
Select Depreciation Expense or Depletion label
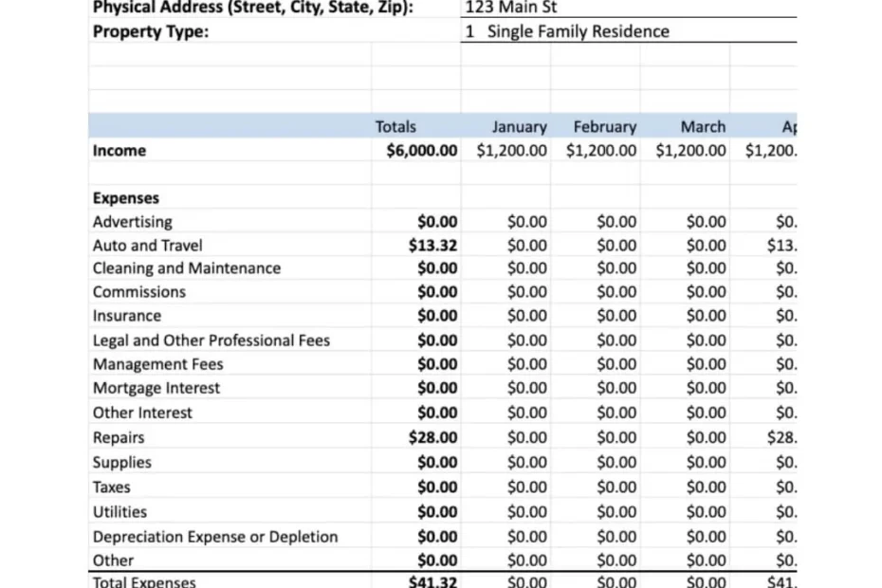215,537
